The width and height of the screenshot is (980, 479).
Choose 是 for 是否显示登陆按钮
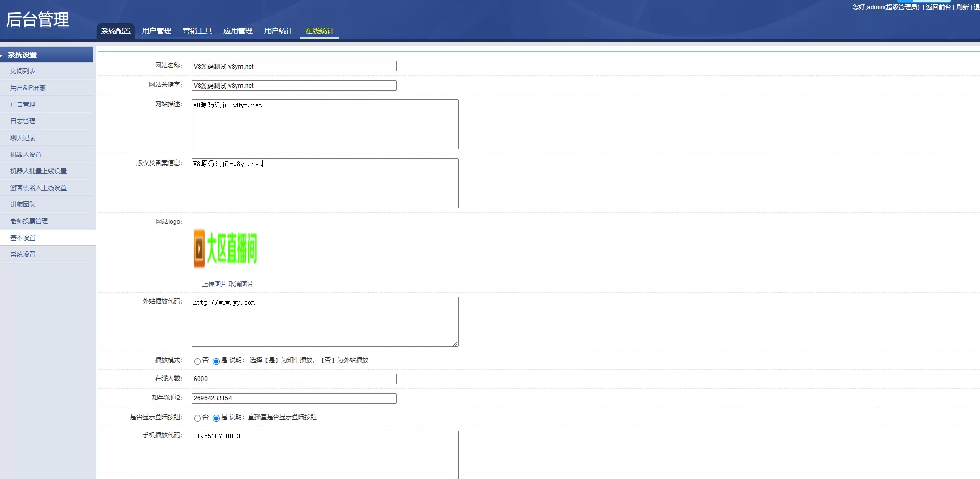pyautogui.click(x=216, y=418)
